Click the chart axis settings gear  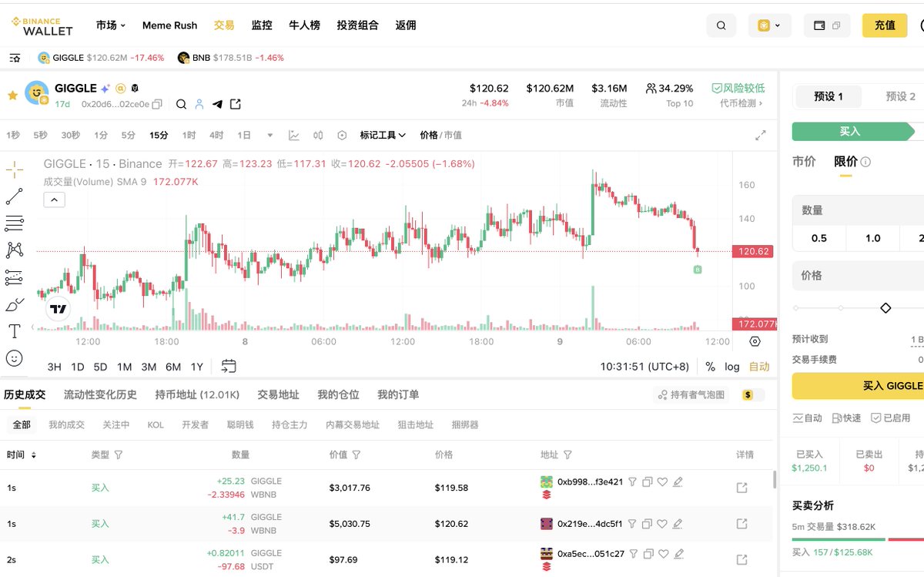tap(755, 341)
